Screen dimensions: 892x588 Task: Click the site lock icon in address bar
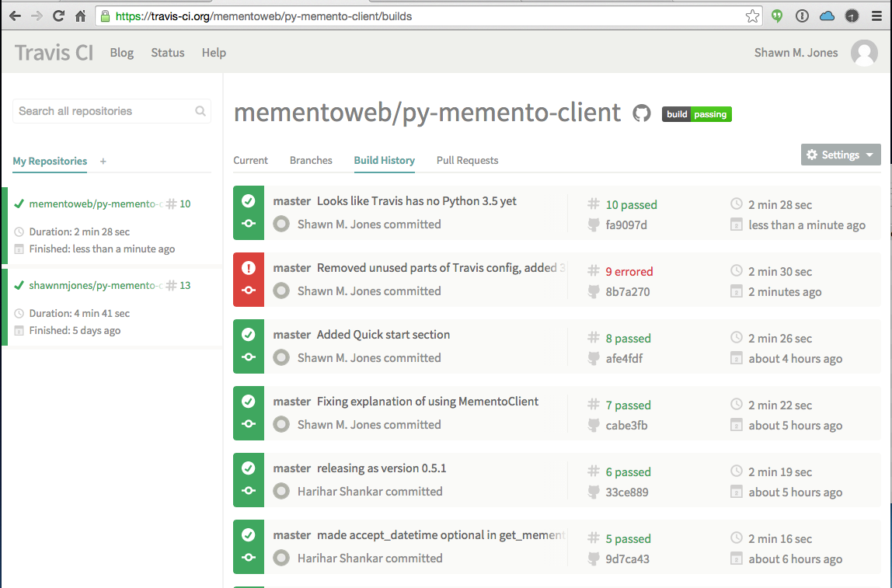(105, 16)
